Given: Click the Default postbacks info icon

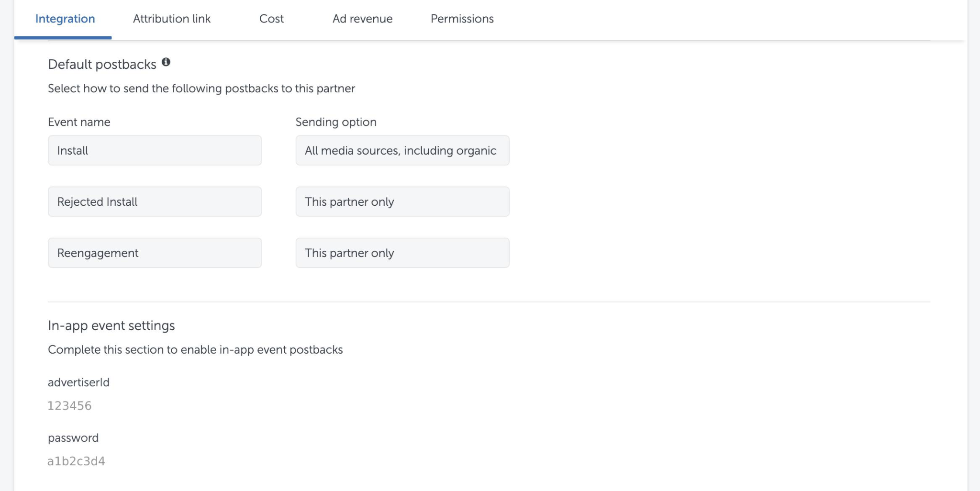Looking at the screenshot, I should tap(166, 62).
